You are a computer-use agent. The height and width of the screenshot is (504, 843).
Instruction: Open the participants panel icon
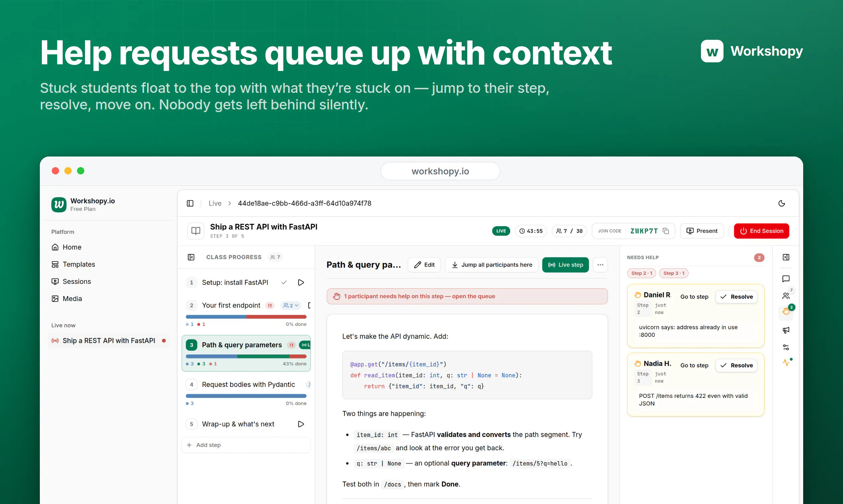pyautogui.click(x=786, y=296)
